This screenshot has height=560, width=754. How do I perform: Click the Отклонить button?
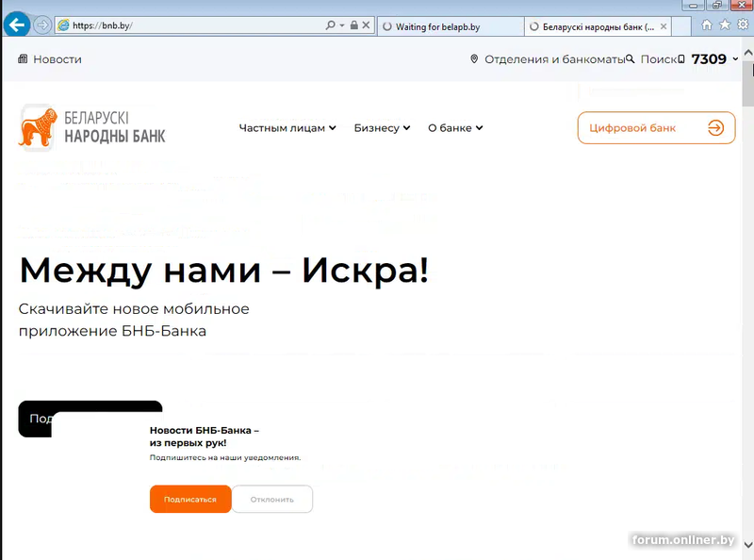272,499
